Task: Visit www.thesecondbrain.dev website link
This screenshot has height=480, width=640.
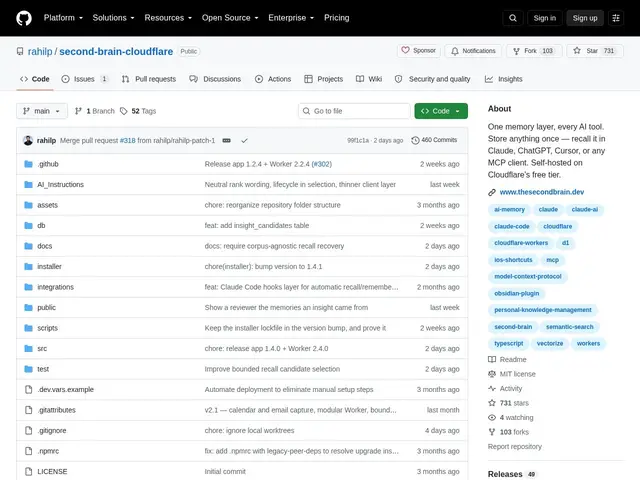Action: point(542,192)
